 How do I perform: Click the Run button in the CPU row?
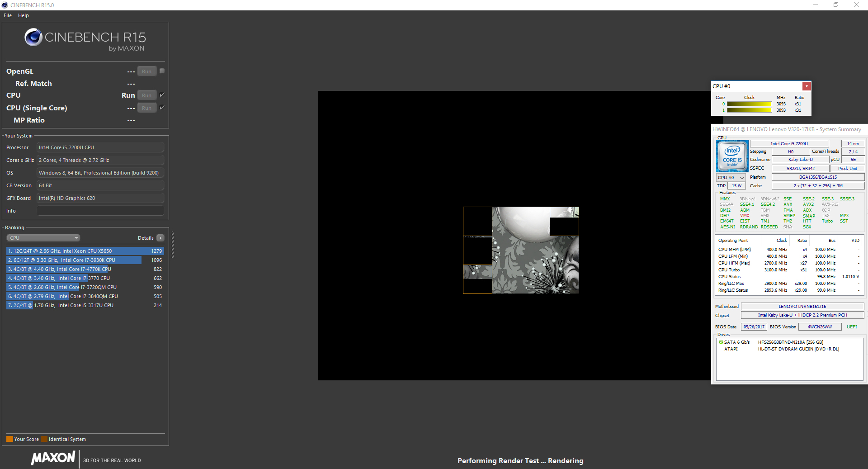coord(147,95)
